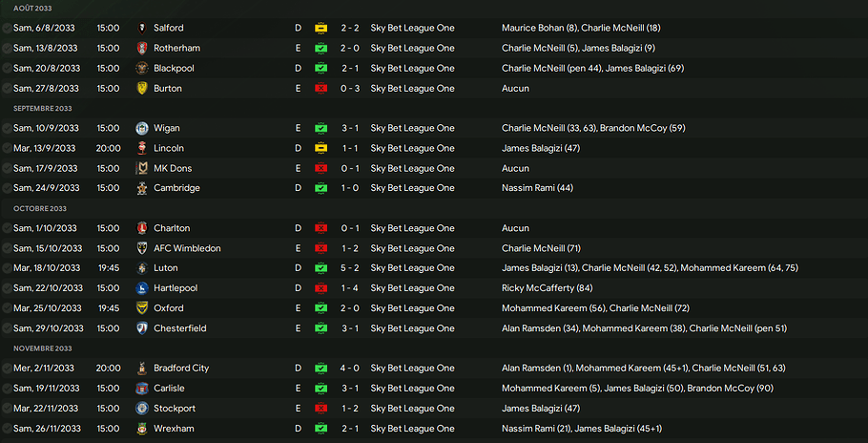Toggle the checkmark beside Sam, 6/8/2033 fixture
Screen dimensions: 868x443
click(x=7, y=29)
